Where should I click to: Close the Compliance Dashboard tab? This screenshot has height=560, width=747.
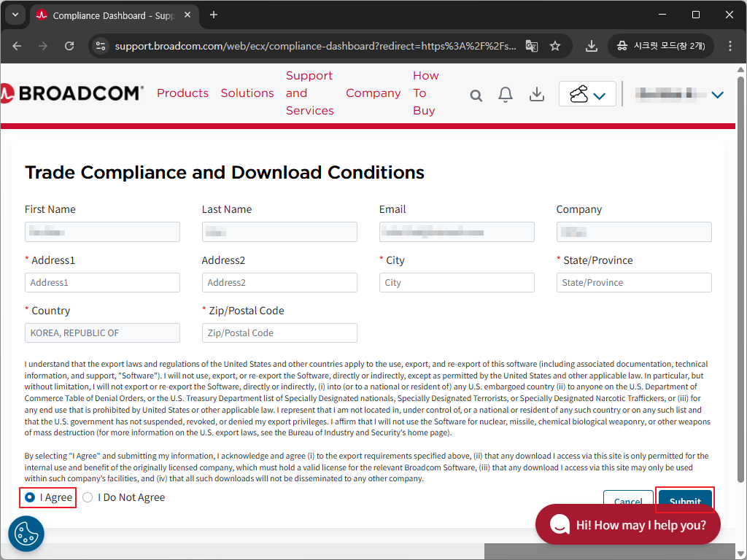187,15
